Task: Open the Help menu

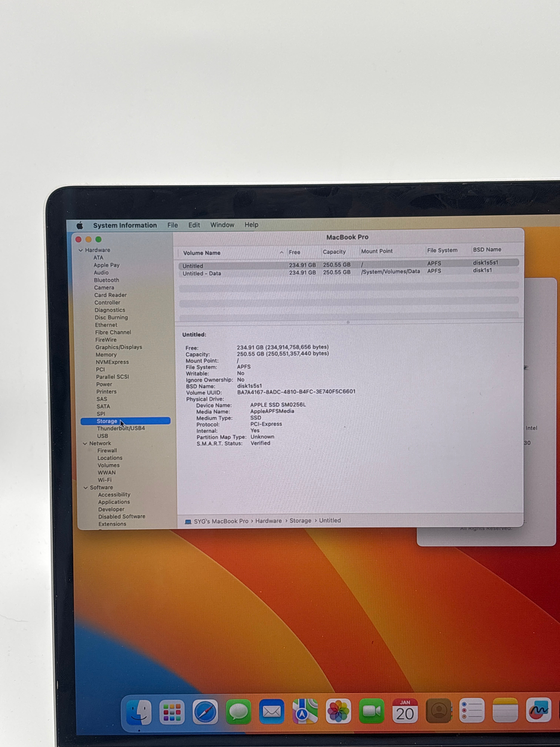Action: (x=251, y=225)
